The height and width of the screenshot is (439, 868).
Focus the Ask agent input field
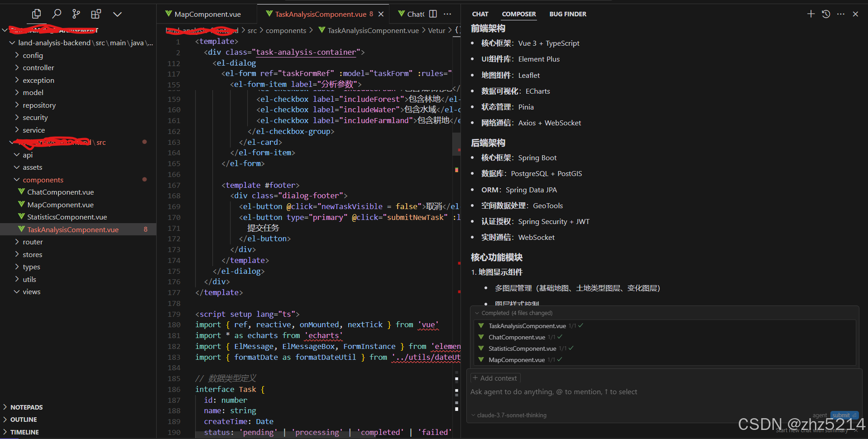point(664,392)
